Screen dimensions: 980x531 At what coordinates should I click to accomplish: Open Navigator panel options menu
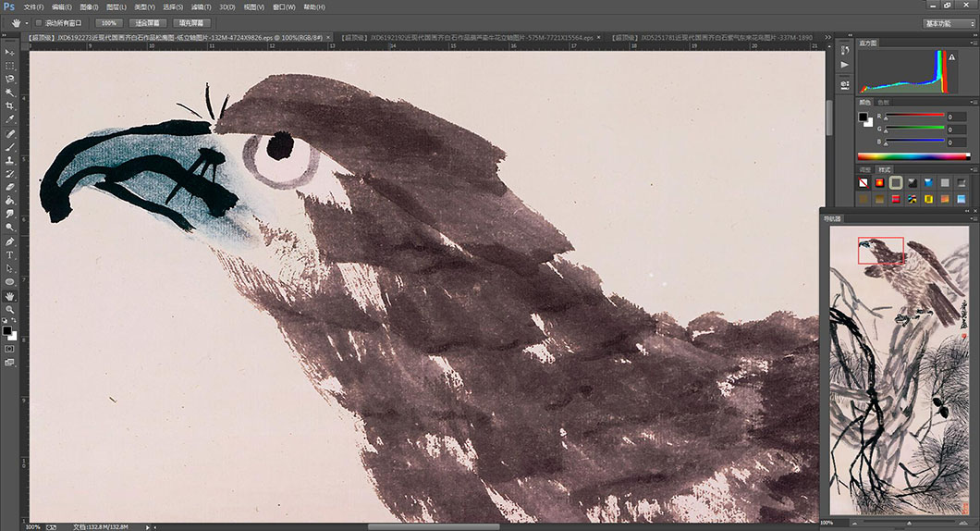(x=974, y=218)
